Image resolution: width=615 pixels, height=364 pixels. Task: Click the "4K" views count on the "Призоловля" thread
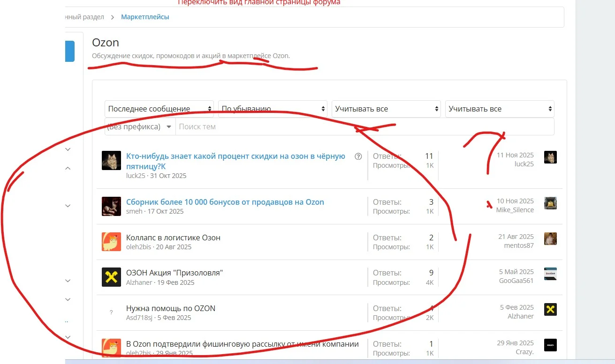pyautogui.click(x=430, y=282)
